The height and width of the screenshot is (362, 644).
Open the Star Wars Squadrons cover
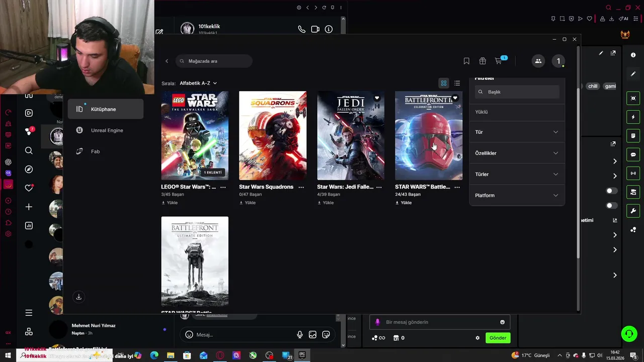point(273,135)
